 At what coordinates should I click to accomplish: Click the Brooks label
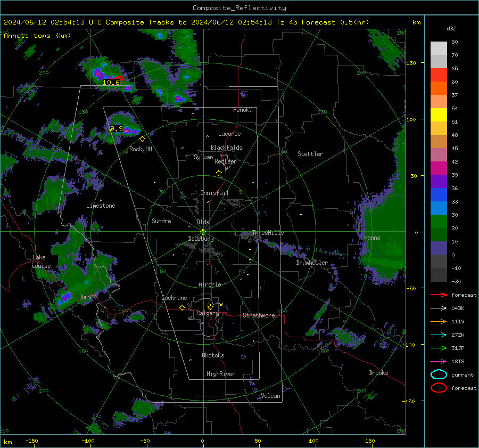coord(378,373)
